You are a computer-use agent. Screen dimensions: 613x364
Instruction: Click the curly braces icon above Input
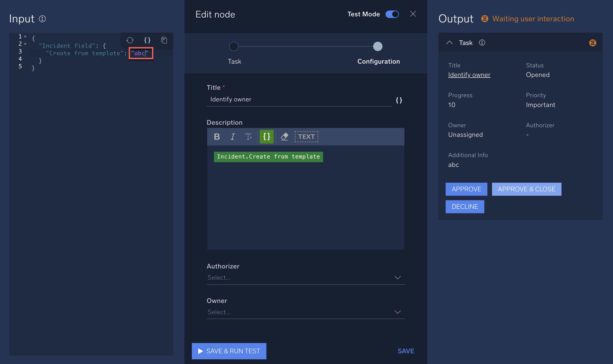(x=147, y=41)
